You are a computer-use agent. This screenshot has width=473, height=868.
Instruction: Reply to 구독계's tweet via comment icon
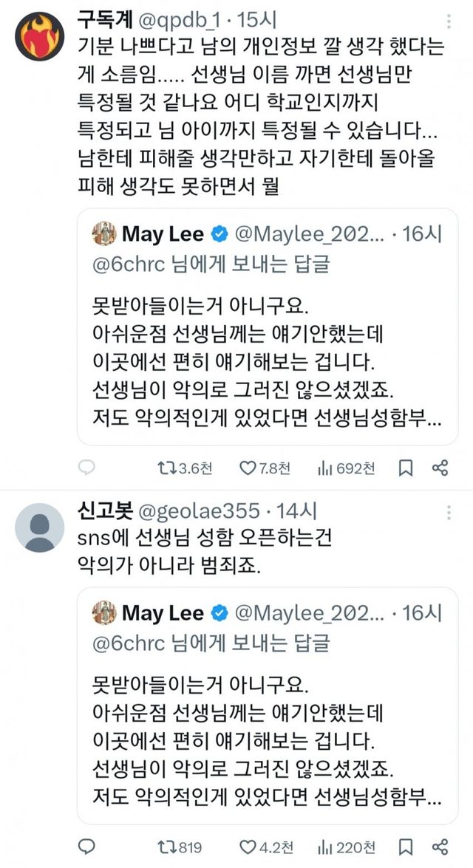tap(86, 468)
